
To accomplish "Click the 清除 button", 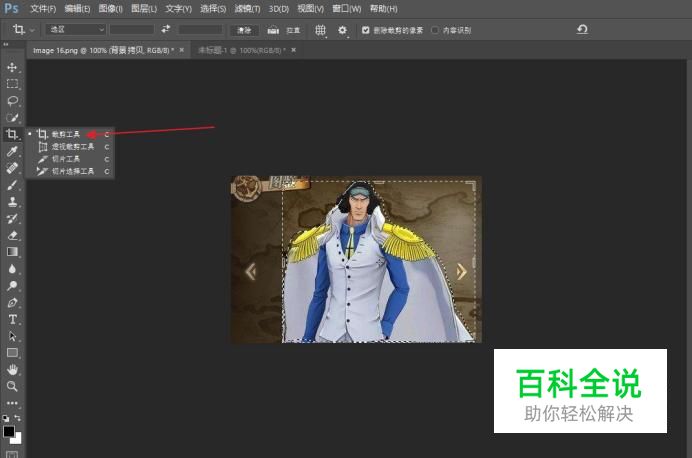I will click(x=244, y=30).
